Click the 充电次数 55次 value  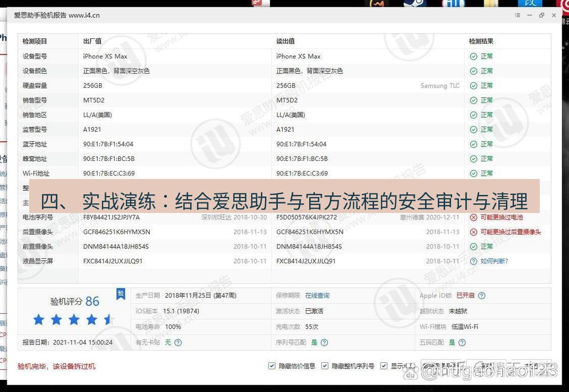pos(312,327)
